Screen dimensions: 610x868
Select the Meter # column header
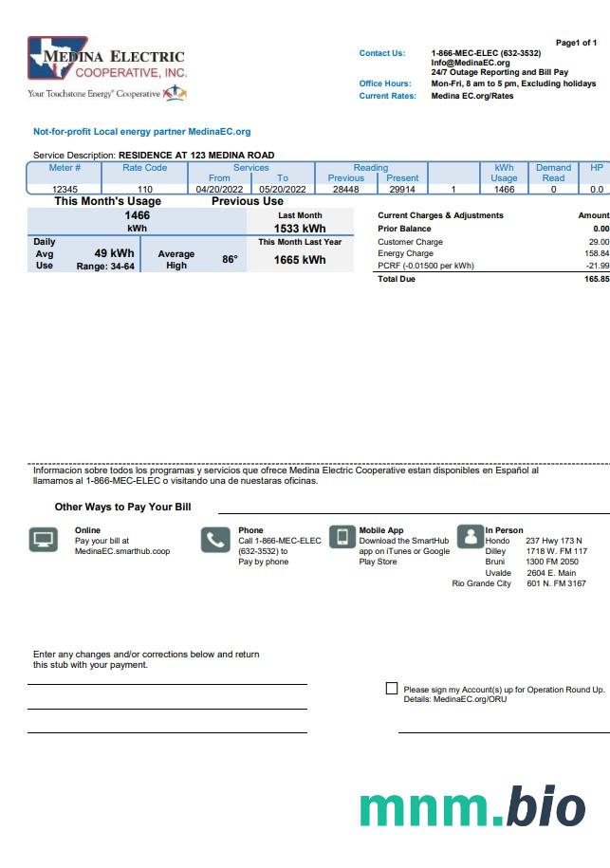(65, 168)
